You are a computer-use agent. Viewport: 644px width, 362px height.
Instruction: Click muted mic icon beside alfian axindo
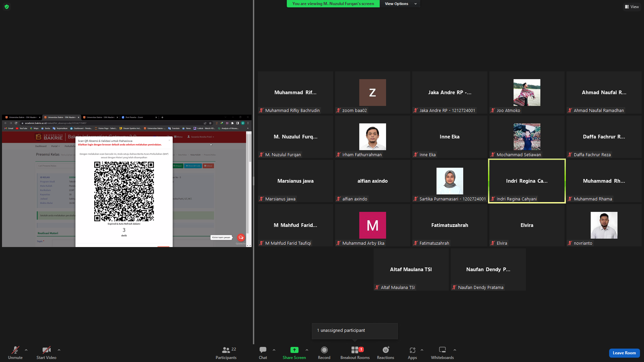[338, 199]
